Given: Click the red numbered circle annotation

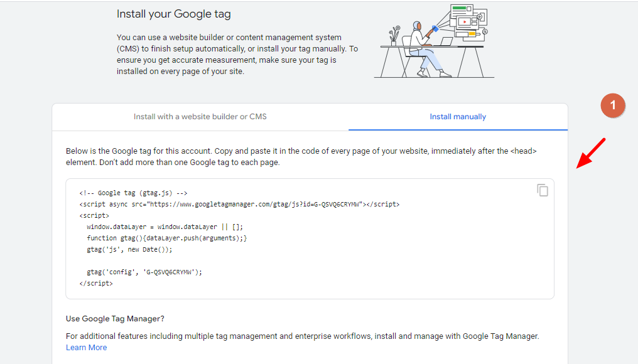Looking at the screenshot, I should click(x=613, y=105).
